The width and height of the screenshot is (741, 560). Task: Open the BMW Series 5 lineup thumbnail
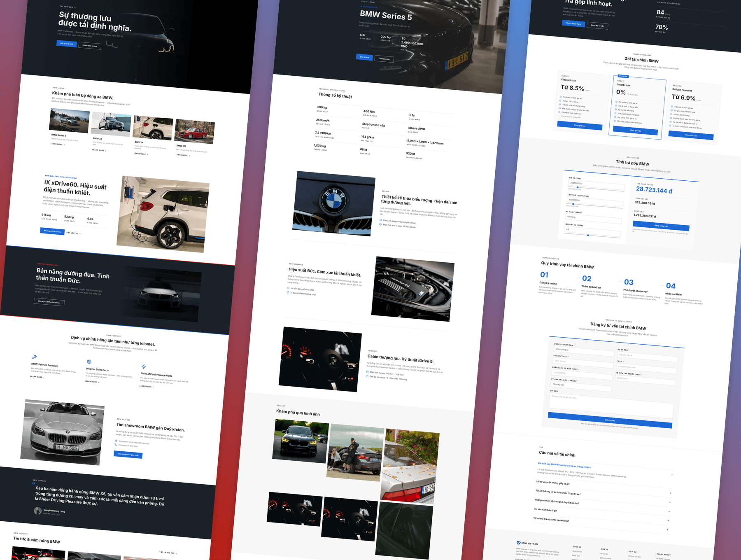click(x=69, y=121)
